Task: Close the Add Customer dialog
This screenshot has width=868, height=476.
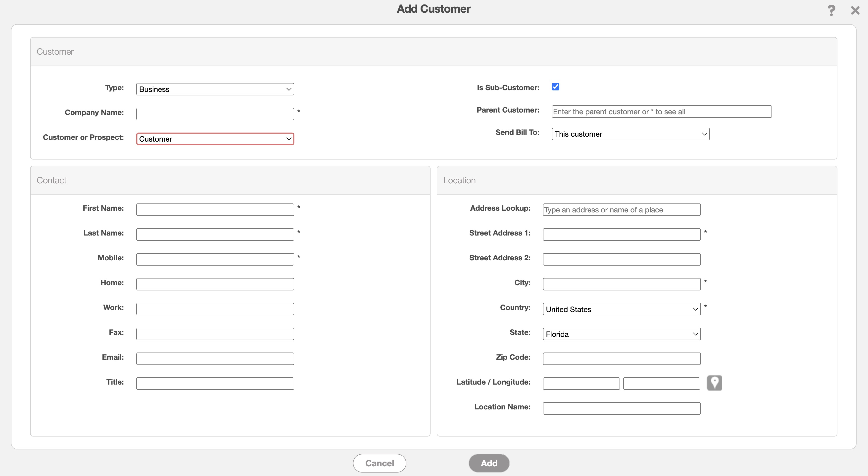Action: coord(855,10)
